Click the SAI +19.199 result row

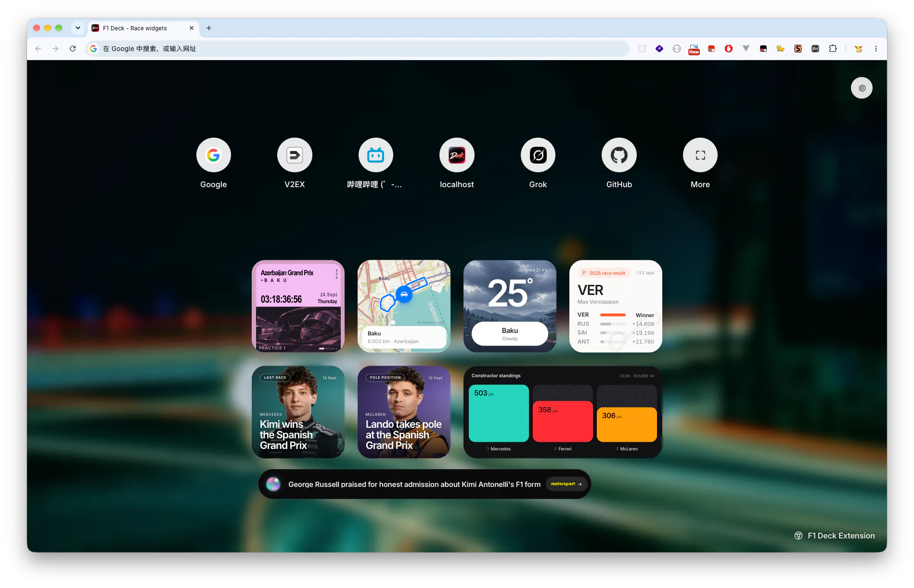616,332
